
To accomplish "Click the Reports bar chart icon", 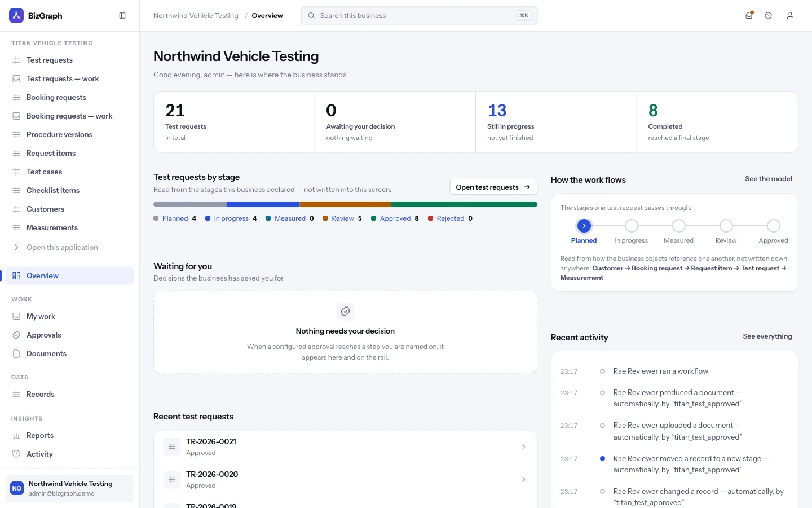I will (16, 436).
